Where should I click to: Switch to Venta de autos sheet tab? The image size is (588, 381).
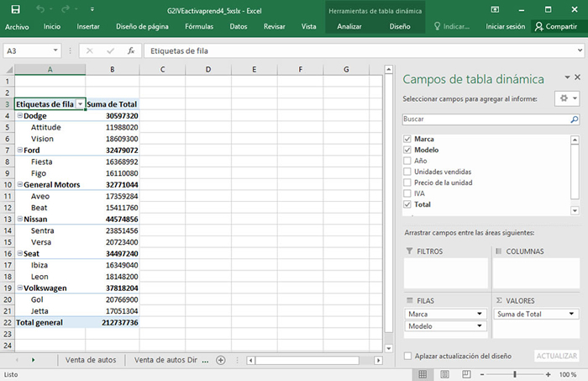(x=90, y=360)
